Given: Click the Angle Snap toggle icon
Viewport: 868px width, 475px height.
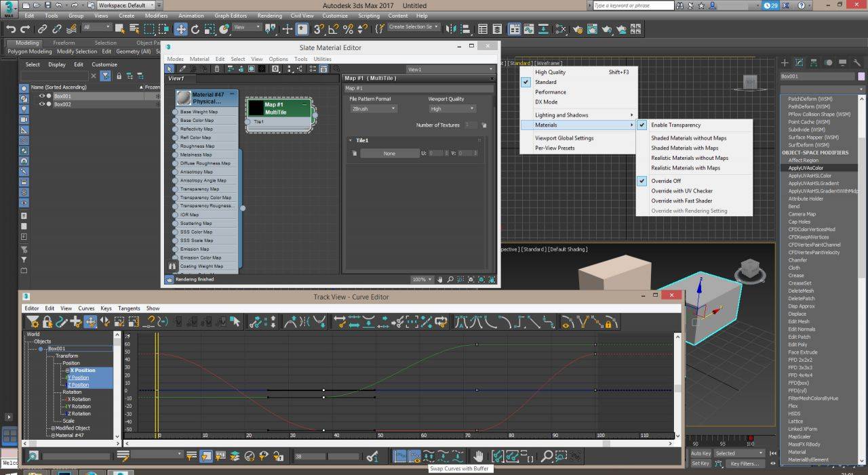Looking at the screenshot, I should tap(333, 29).
